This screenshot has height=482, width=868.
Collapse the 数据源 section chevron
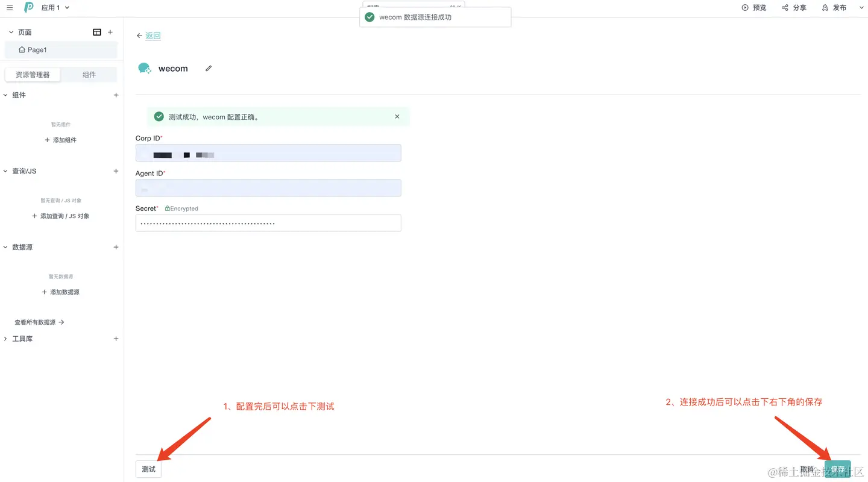tap(5, 247)
